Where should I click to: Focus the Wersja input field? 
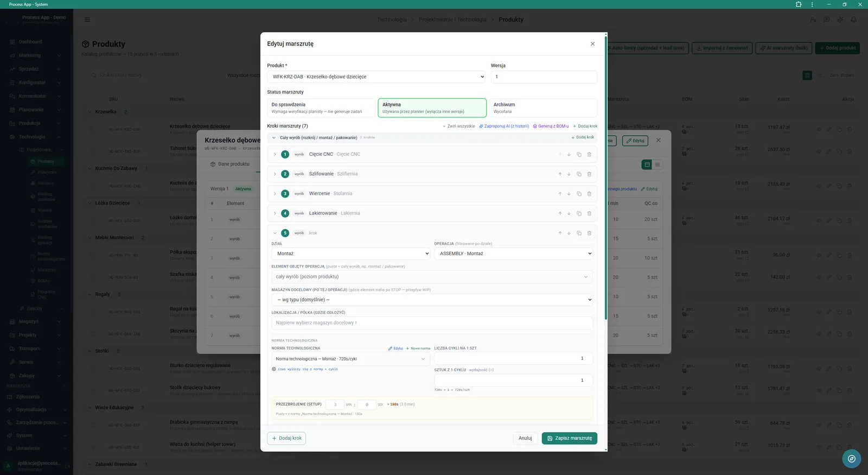tap(544, 77)
